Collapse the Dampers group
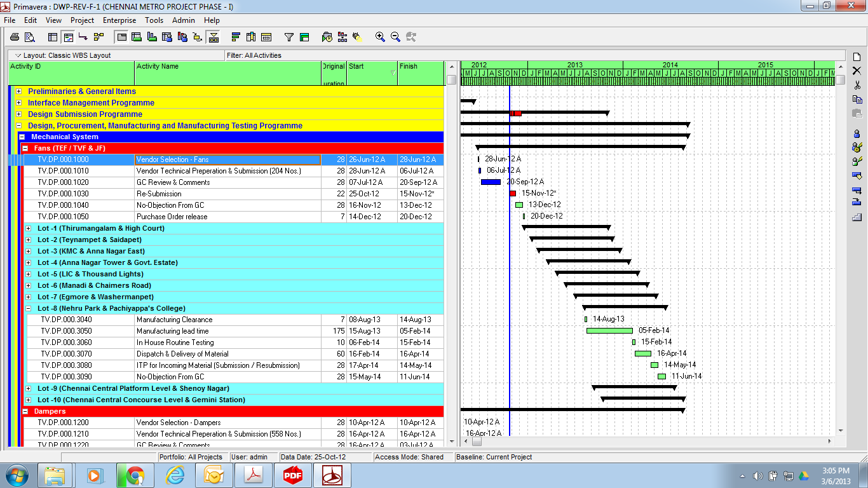 [x=25, y=412]
